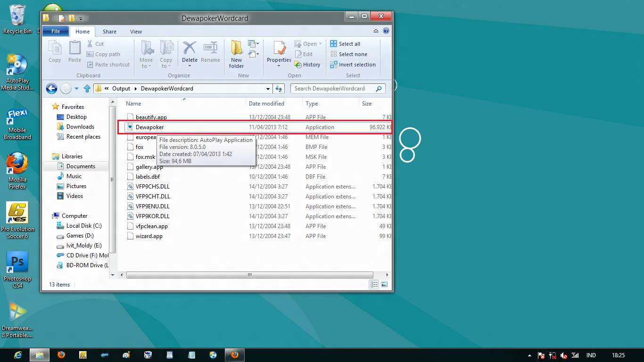Image resolution: width=644 pixels, height=362 pixels.
Task: Open Customize Quick Access Toolbar dropdown
Action: [81, 18]
